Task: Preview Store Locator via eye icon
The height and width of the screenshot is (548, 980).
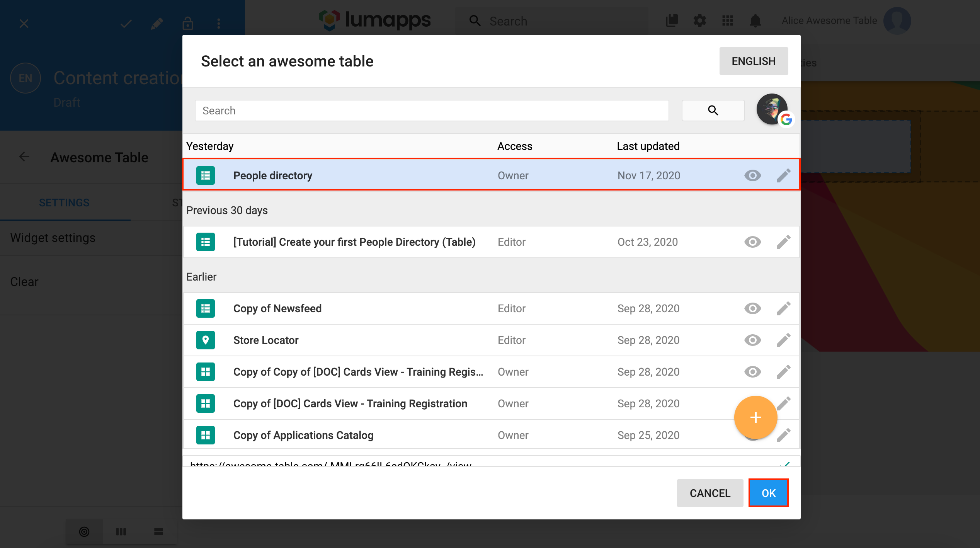Action: 752,340
